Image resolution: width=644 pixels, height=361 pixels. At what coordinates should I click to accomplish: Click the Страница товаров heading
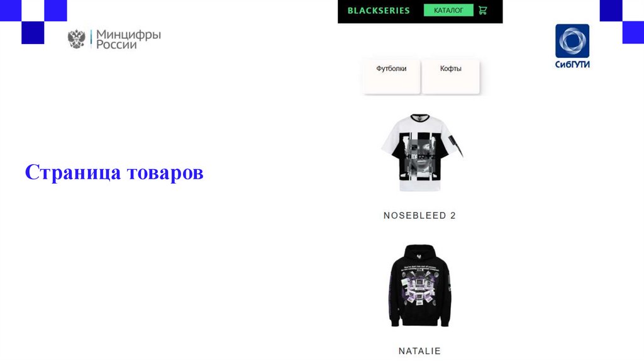tap(114, 172)
